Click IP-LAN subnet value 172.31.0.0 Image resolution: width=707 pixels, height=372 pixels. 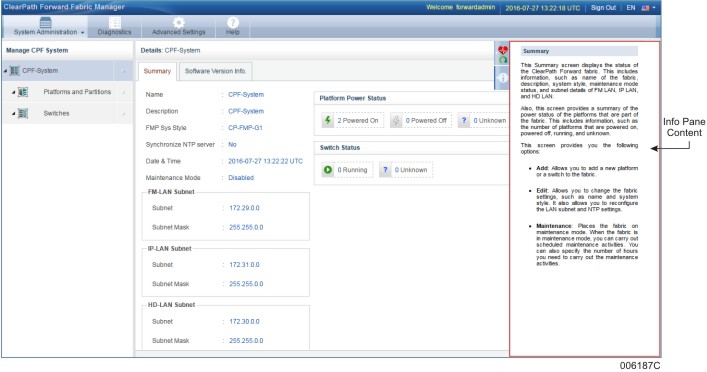[244, 265]
